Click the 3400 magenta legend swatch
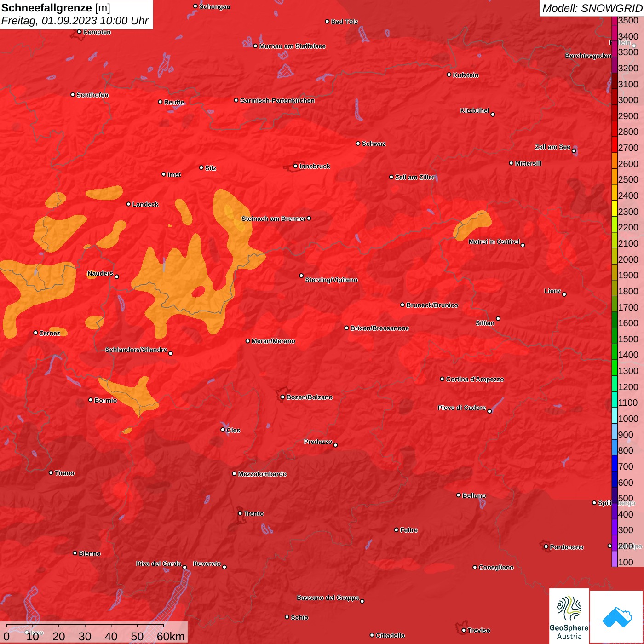 [x=615, y=33]
